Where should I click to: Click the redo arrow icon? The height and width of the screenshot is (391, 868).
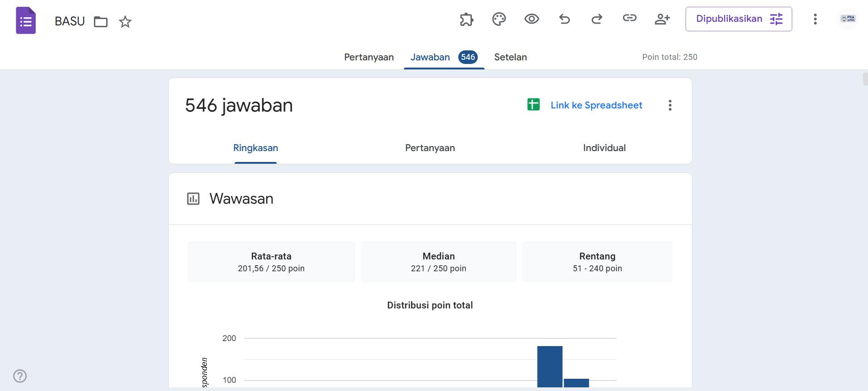[597, 19]
